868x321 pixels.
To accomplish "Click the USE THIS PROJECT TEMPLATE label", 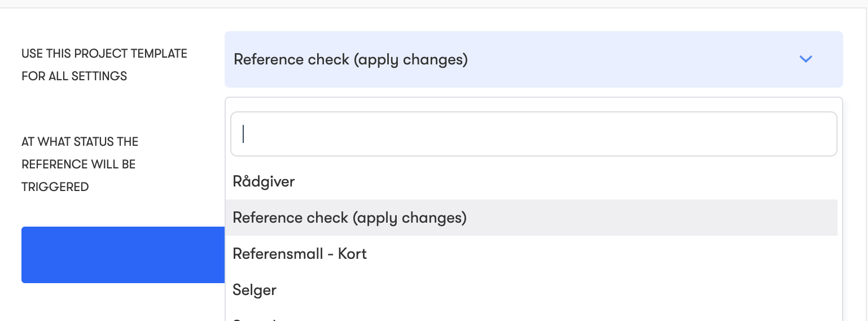I will pos(104,54).
